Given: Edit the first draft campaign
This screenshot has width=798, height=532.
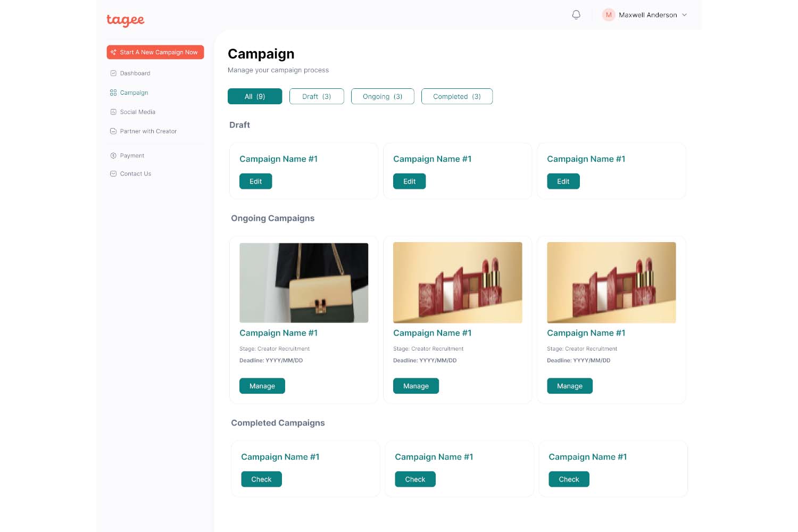Looking at the screenshot, I should (255, 181).
